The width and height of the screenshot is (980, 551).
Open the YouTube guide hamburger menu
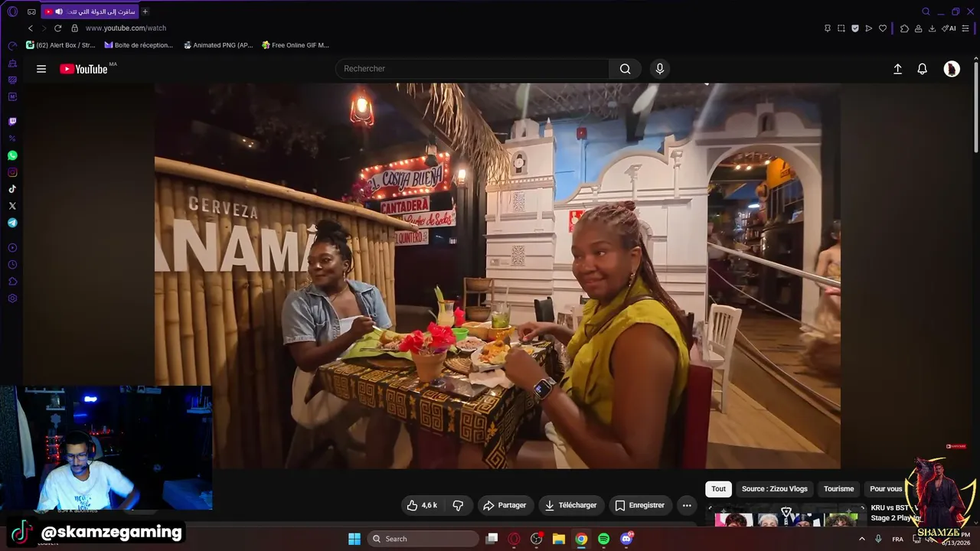click(x=41, y=69)
